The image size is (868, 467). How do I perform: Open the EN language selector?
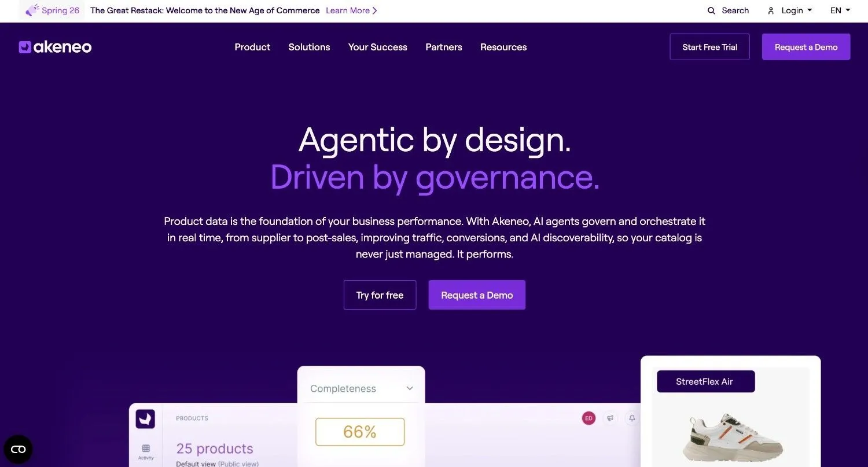(x=840, y=10)
